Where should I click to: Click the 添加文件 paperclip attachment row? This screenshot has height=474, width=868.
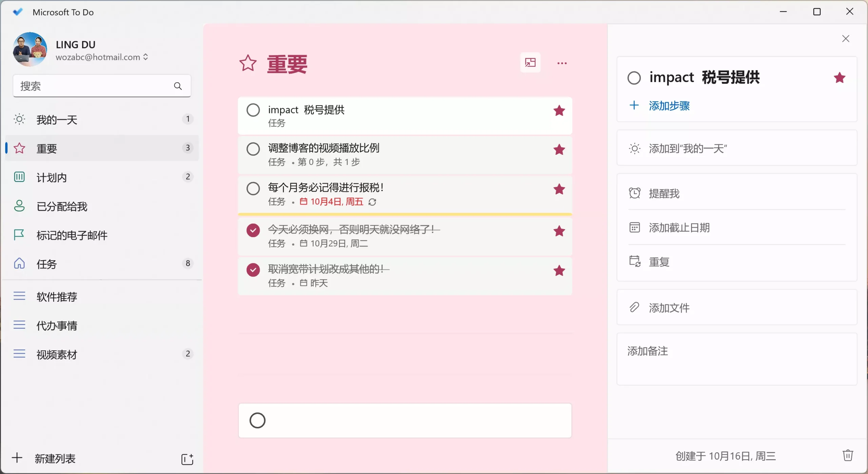[x=669, y=308]
